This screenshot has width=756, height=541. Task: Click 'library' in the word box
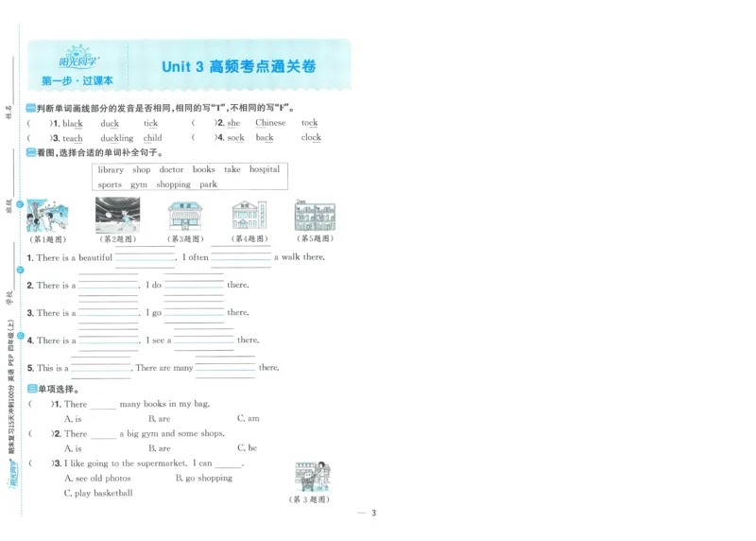point(111,170)
